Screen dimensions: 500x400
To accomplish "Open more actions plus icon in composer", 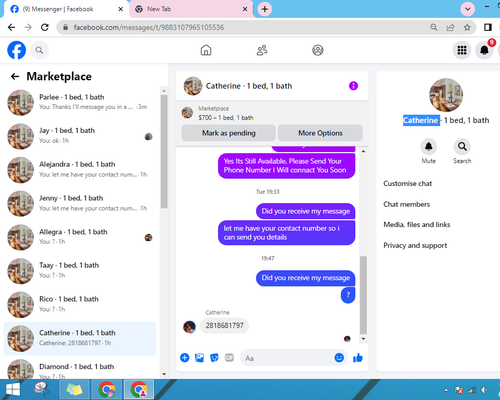I will [185, 358].
